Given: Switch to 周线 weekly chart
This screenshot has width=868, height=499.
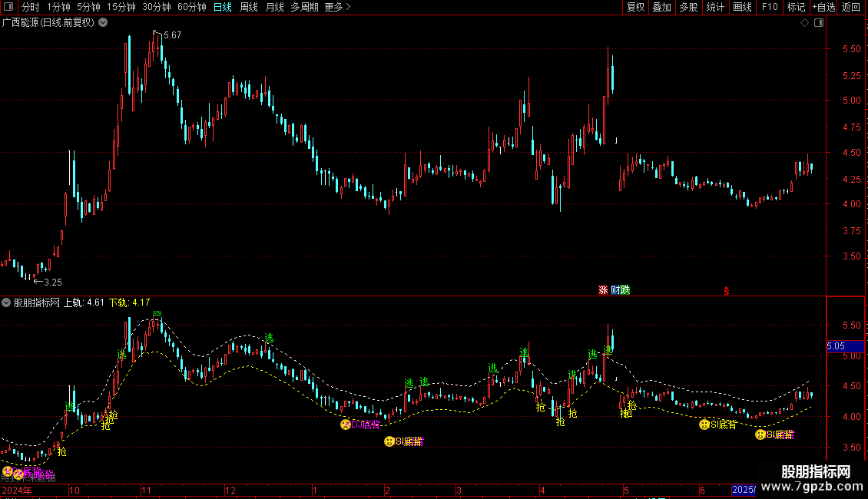Looking at the screenshot, I should point(249,7).
